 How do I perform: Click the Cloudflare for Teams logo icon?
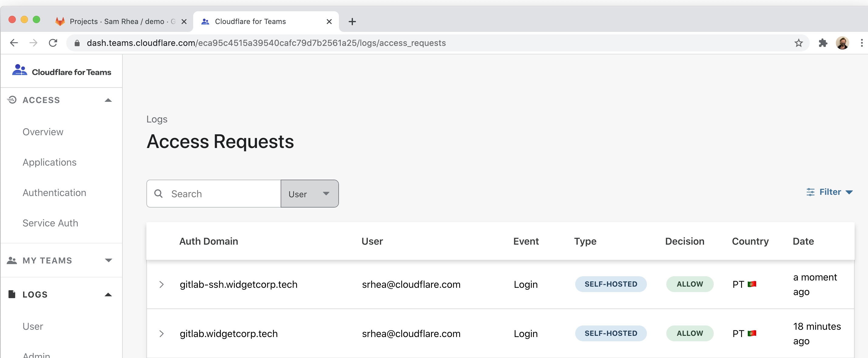pyautogui.click(x=19, y=71)
